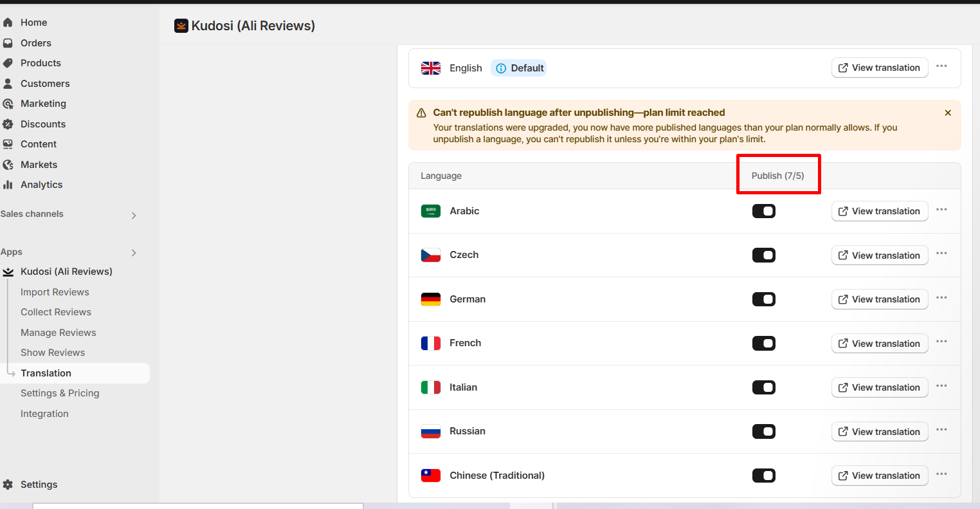Click the Publish (7/5) column header
Viewport: 980px width, 509px height.
(778, 176)
